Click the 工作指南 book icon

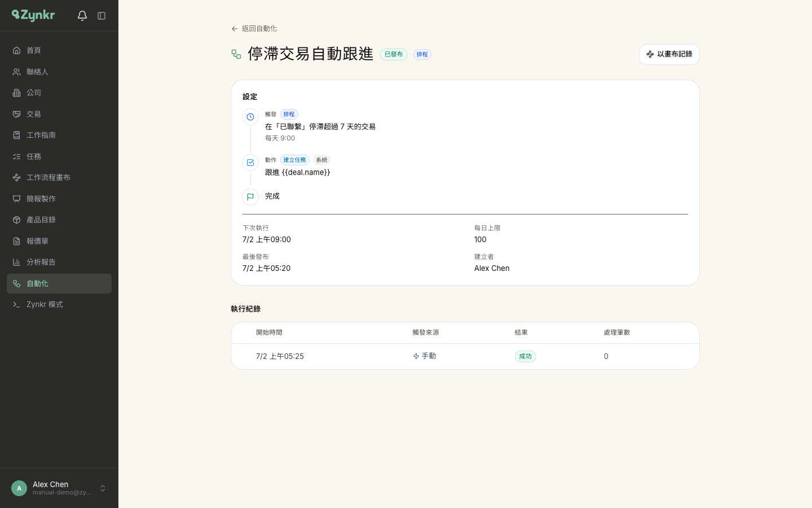pos(17,135)
